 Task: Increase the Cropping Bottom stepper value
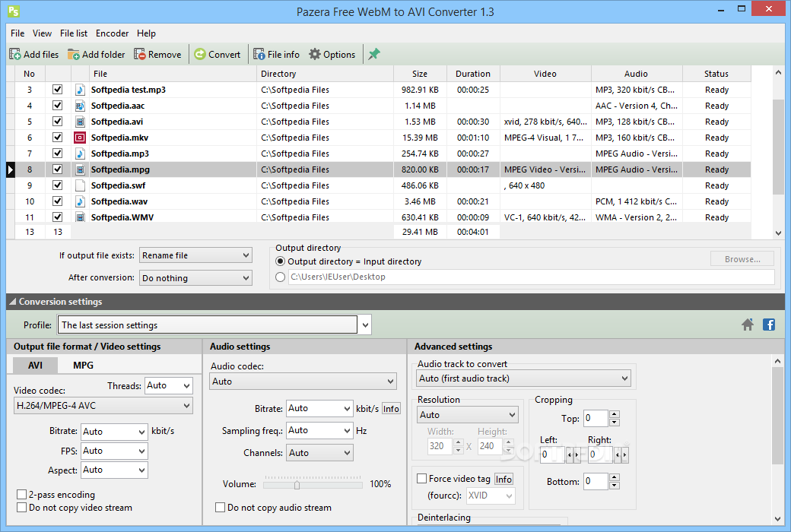pyautogui.click(x=614, y=477)
